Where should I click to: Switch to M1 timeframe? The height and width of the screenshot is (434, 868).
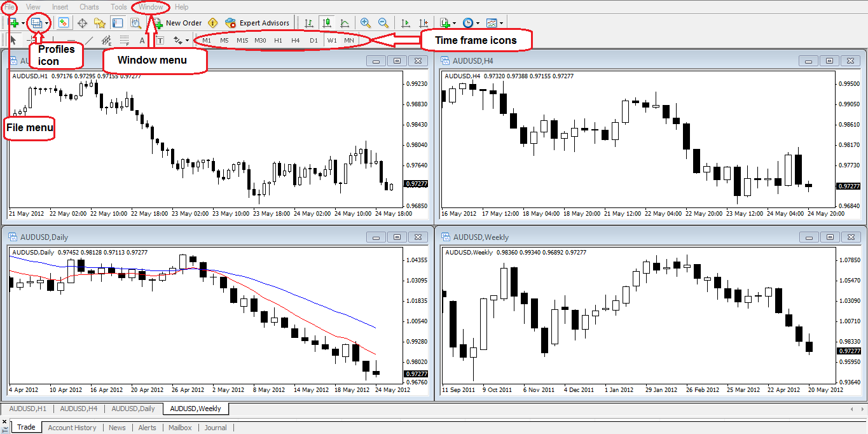tap(207, 40)
